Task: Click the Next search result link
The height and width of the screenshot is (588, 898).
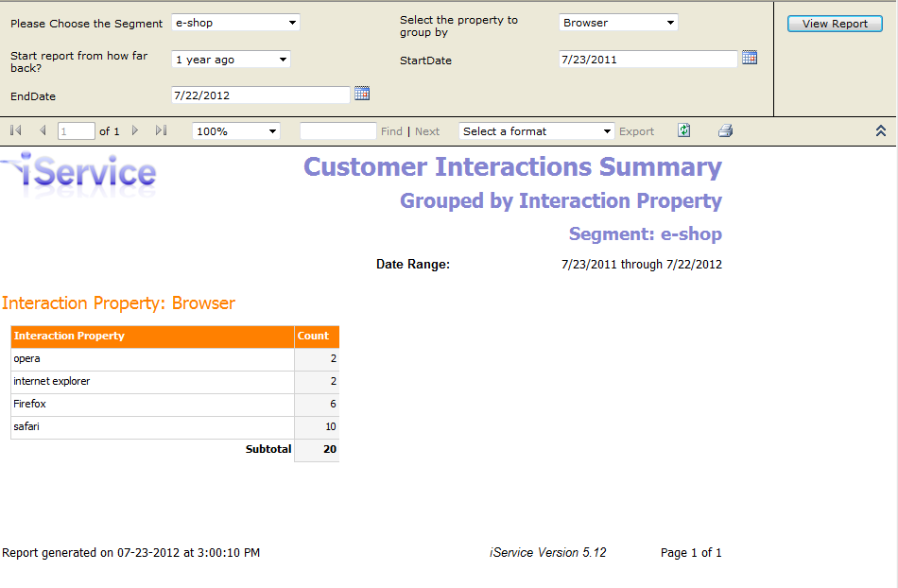Action: (427, 131)
